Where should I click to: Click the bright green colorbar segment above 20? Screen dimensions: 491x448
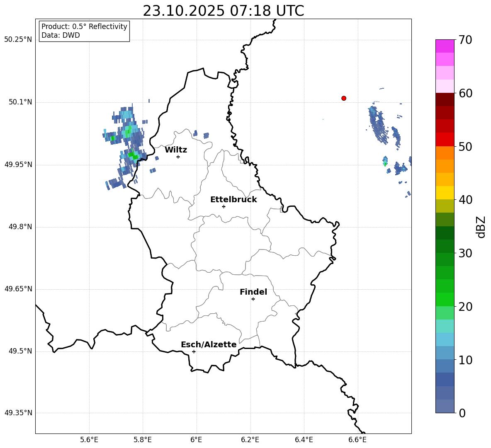[x=445, y=299]
